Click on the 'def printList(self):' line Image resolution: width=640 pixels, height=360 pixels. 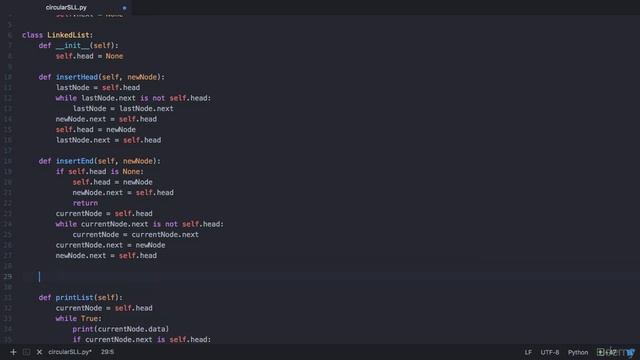click(80, 298)
